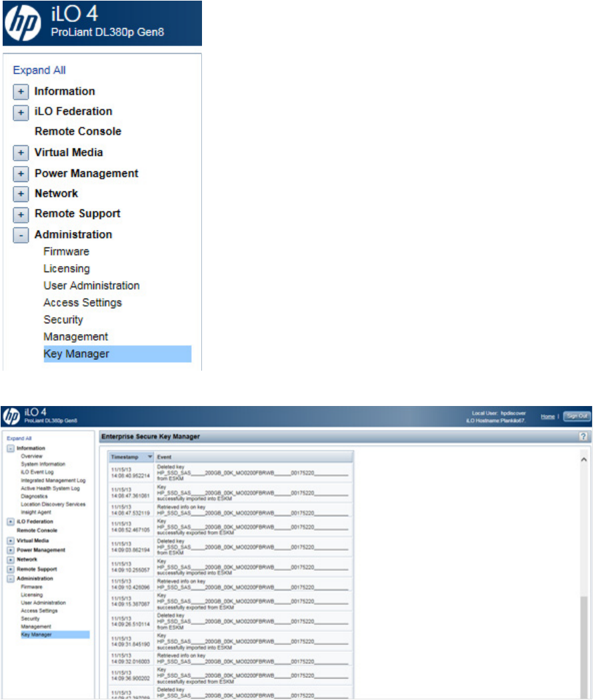Expand Power Management in the enlarged menu
This screenshot has height=700, width=594.
pos(21,173)
